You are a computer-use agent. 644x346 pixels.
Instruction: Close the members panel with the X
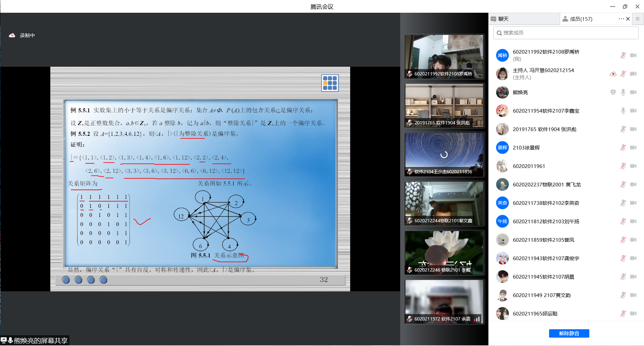point(628,19)
